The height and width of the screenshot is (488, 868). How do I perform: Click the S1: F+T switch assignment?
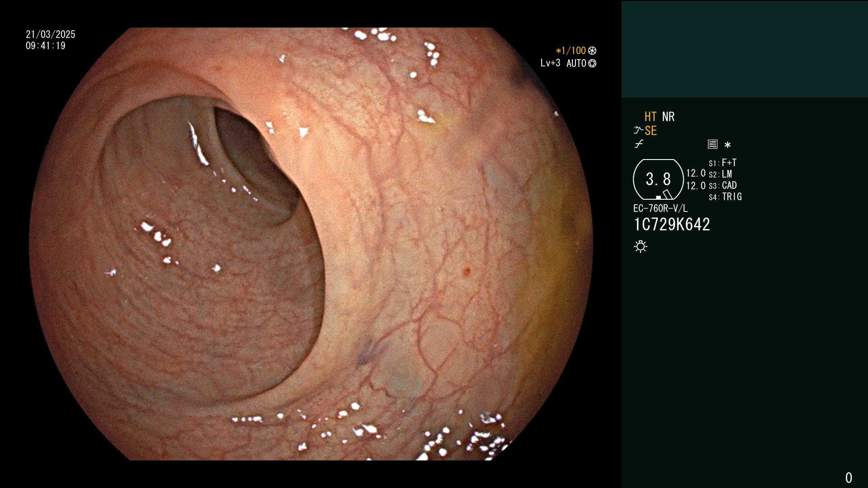723,163
